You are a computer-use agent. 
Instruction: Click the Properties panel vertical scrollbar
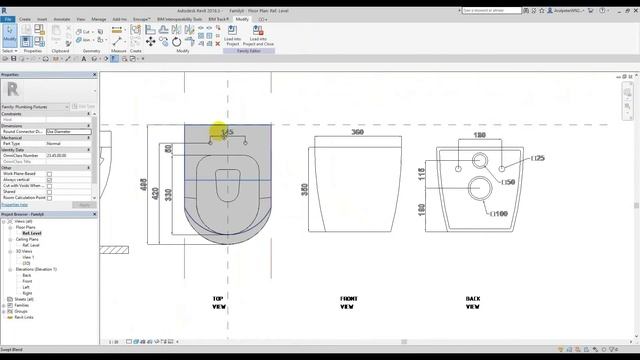(94, 150)
